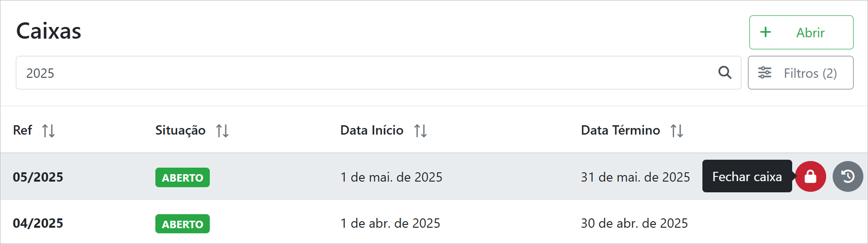Sort by Ref column arrows

(x=48, y=131)
